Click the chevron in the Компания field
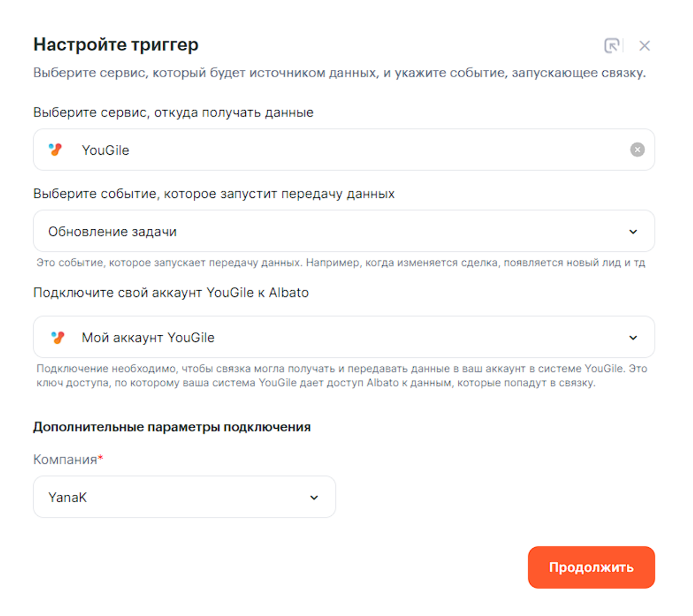Screen dimensions: 693x616 [314, 497]
